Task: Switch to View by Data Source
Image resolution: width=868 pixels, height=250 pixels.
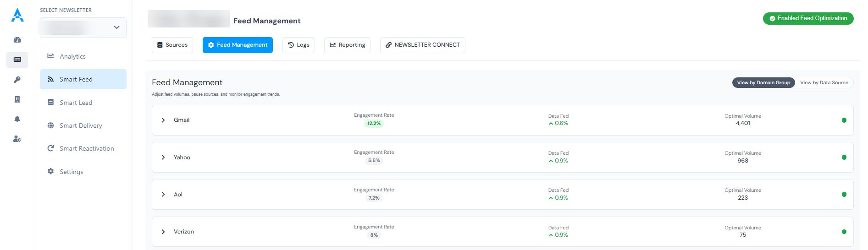Action: (x=824, y=83)
